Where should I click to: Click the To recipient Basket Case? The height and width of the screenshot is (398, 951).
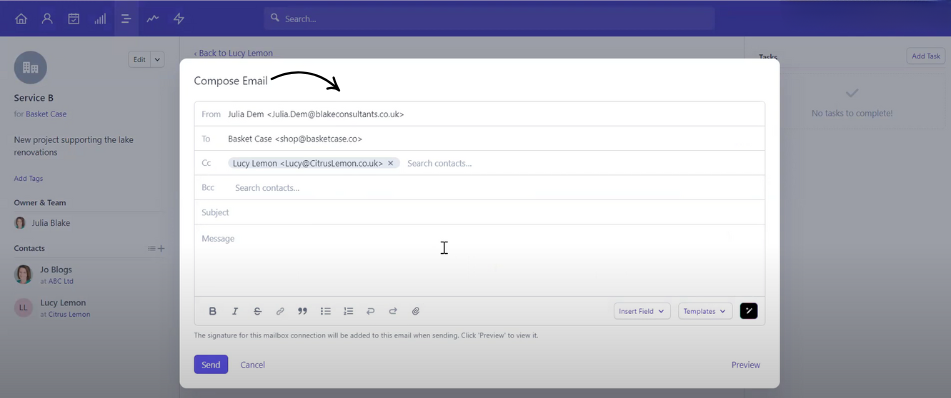coord(295,139)
